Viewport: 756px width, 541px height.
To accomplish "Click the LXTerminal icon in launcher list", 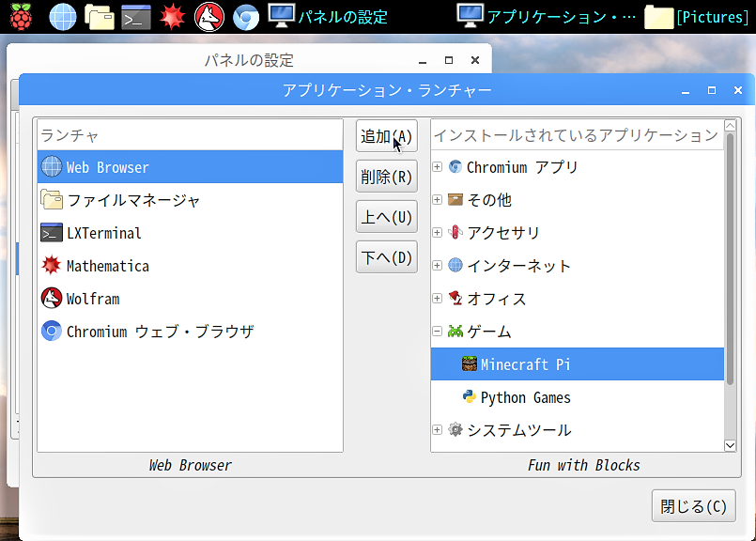I will coord(52,232).
